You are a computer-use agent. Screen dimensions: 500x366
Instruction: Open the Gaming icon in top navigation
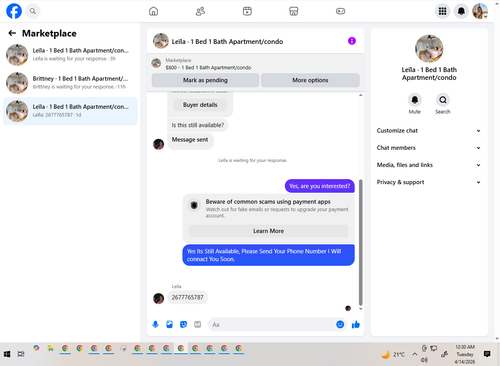(340, 11)
